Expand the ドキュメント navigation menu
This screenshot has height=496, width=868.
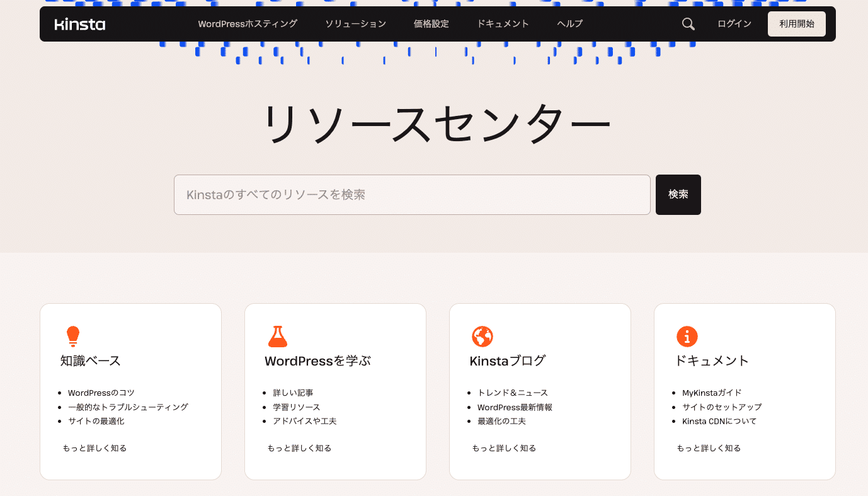point(503,23)
